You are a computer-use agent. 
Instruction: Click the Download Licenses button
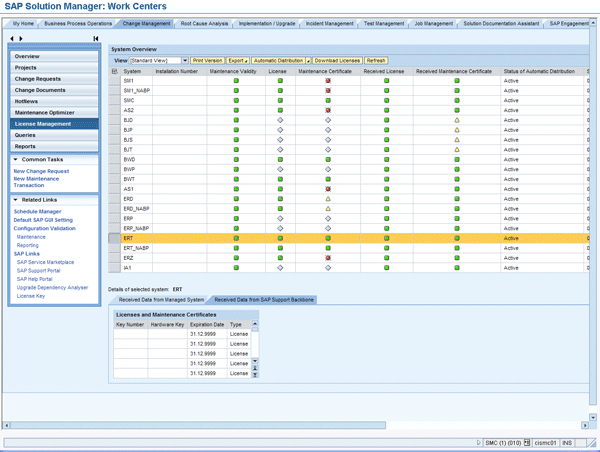coord(337,61)
